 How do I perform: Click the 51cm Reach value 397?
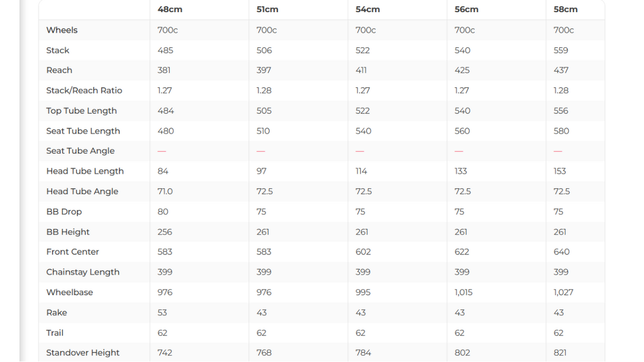[264, 70]
